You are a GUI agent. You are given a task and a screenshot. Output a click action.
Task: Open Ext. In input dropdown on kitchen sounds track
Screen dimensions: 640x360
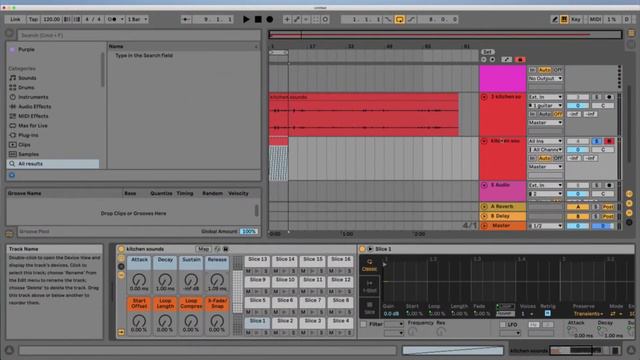coord(545,97)
